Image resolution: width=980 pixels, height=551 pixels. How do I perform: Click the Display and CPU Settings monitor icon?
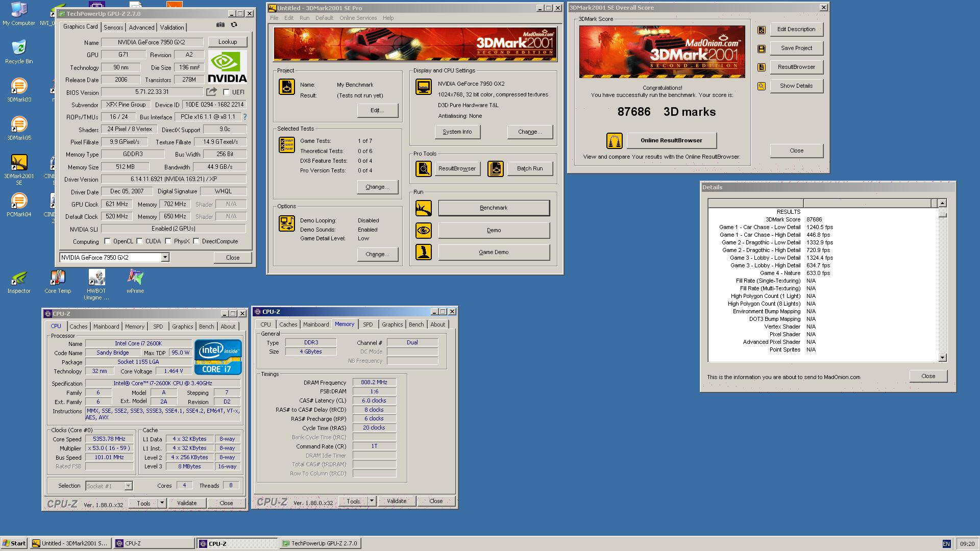423,87
